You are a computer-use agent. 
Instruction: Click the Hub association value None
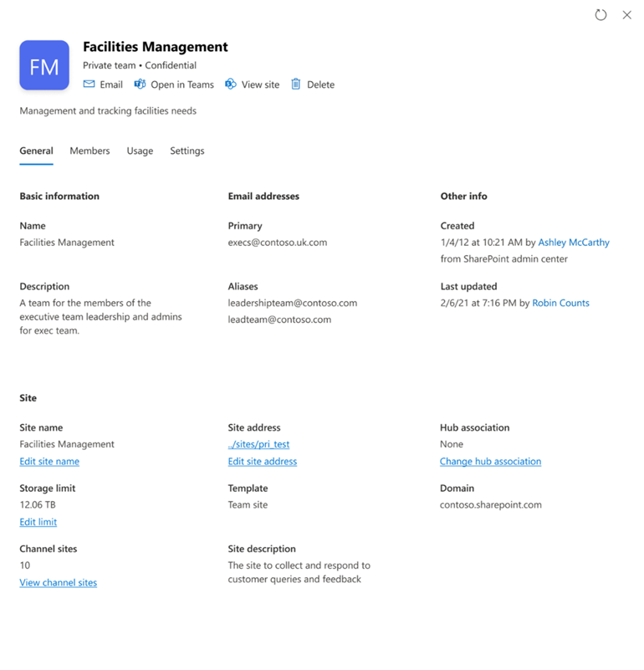pyautogui.click(x=452, y=444)
